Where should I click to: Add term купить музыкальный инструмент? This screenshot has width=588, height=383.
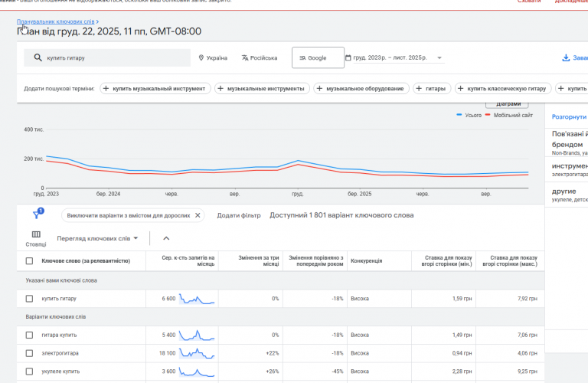pyautogui.click(x=155, y=89)
